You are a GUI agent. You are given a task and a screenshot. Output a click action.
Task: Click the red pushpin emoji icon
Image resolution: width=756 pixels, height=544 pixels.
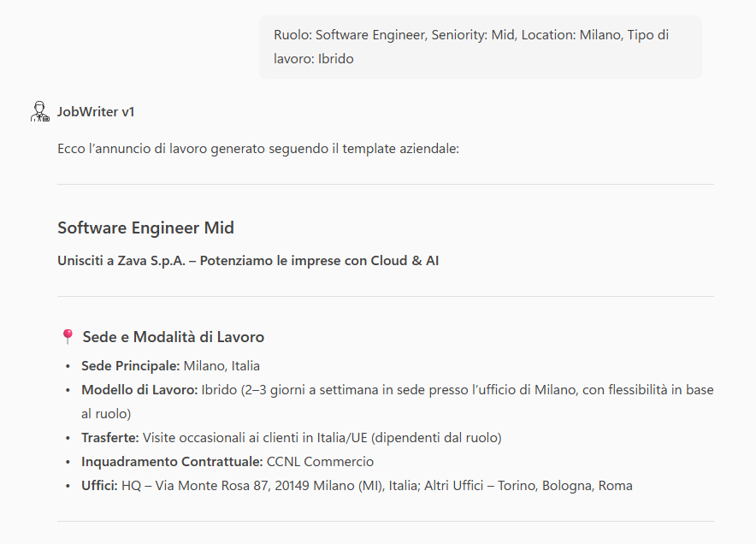(x=68, y=337)
